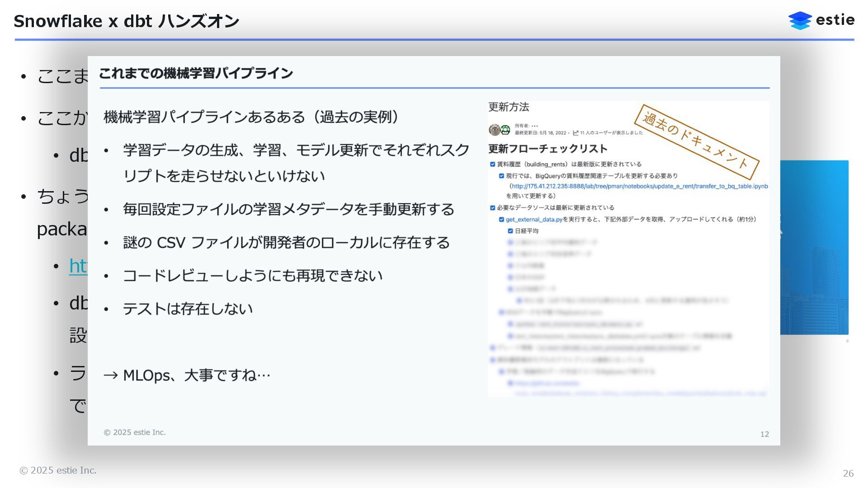Toggle the BigQuery table update checkbox
The width and height of the screenshot is (868, 488).
(501, 176)
